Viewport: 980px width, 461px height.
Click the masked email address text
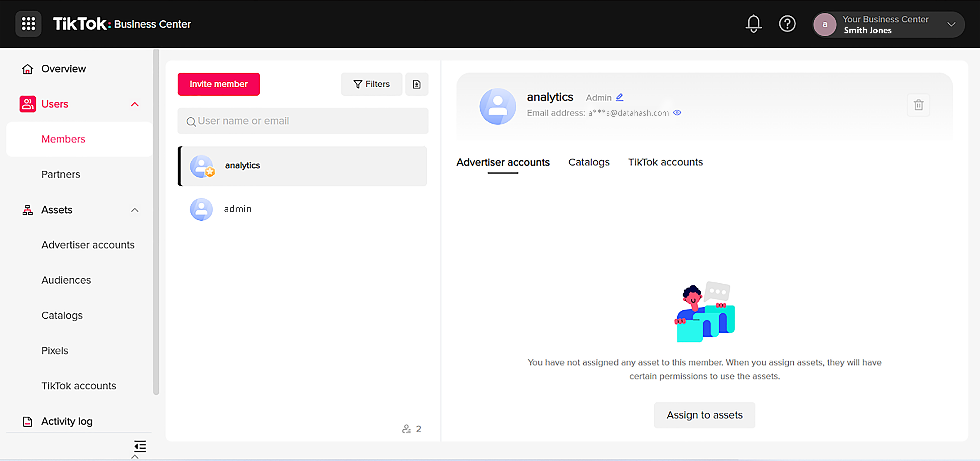click(629, 113)
